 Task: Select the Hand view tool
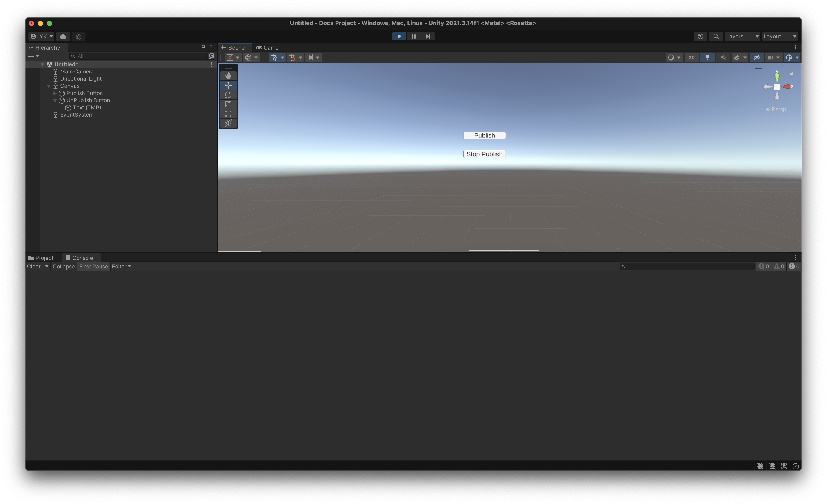(228, 76)
